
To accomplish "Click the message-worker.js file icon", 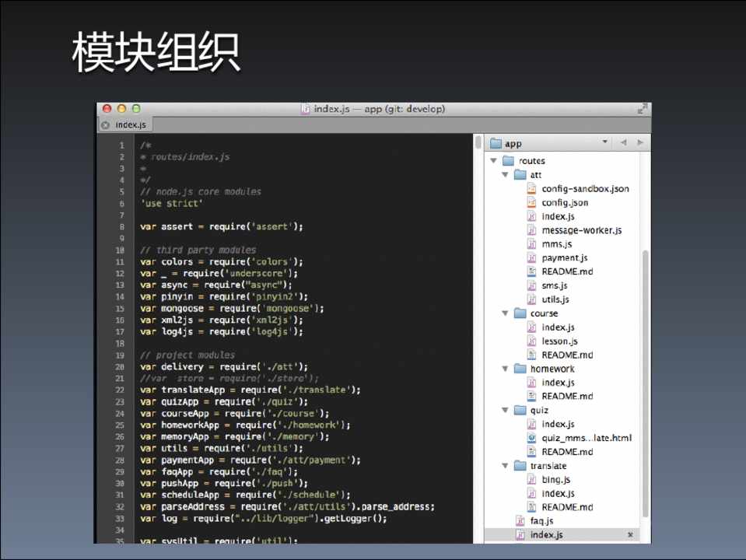I will 532,230.
